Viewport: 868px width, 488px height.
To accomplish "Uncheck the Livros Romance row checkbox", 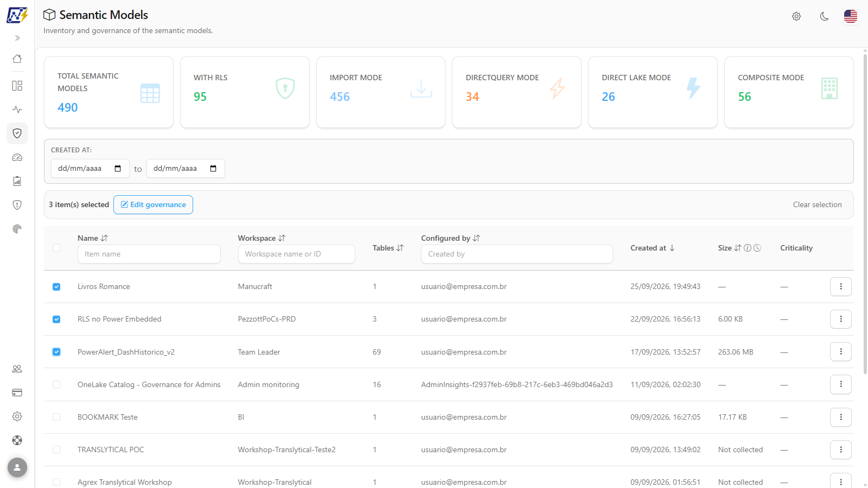I will pyautogui.click(x=56, y=287).
